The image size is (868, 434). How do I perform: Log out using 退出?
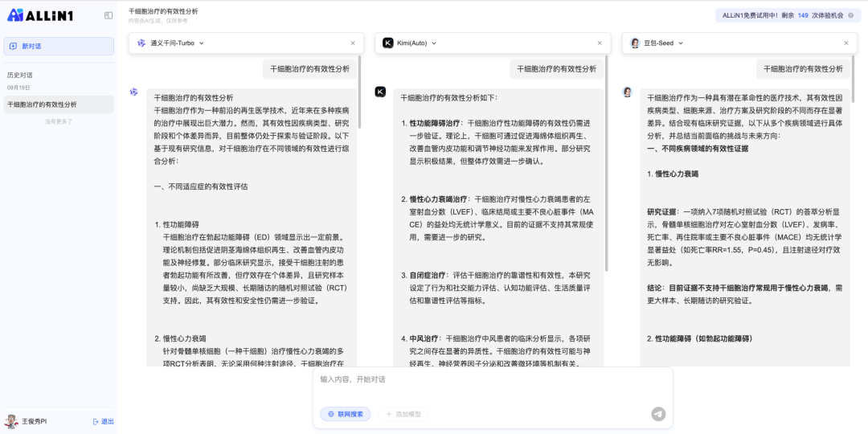pyautogui.click(x=104, y=422)
